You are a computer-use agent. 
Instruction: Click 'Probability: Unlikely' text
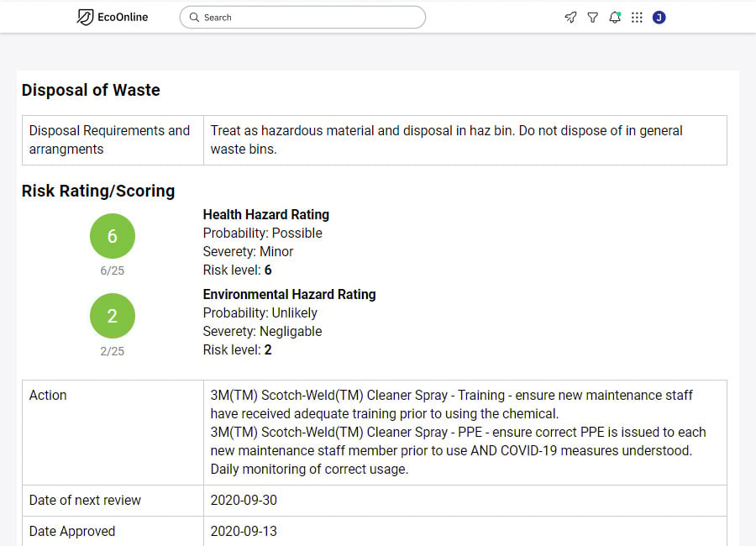(x=260, y=313)
